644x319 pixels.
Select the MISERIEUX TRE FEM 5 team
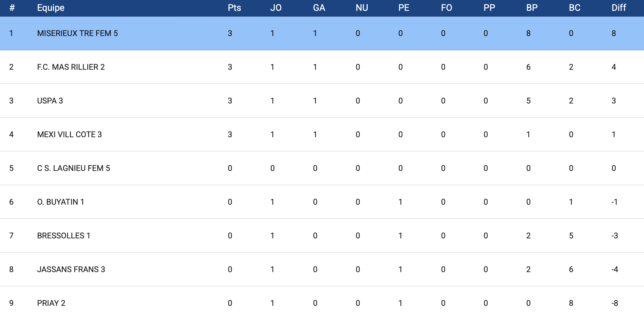coord(77,33)
